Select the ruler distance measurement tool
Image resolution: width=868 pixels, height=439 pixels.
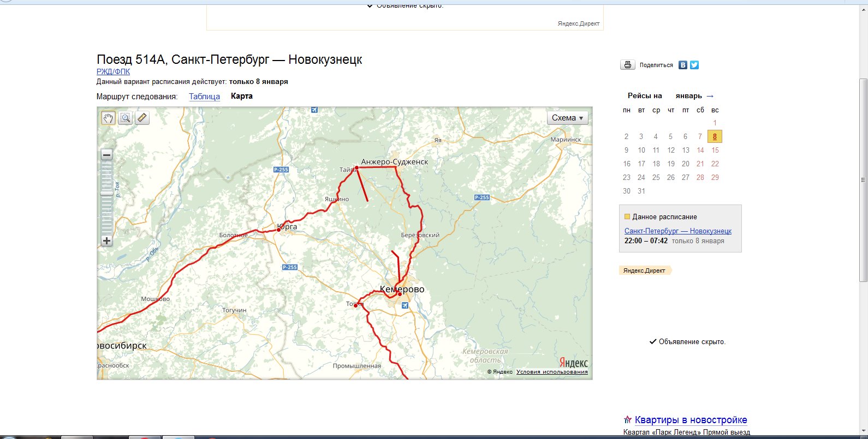142,118
